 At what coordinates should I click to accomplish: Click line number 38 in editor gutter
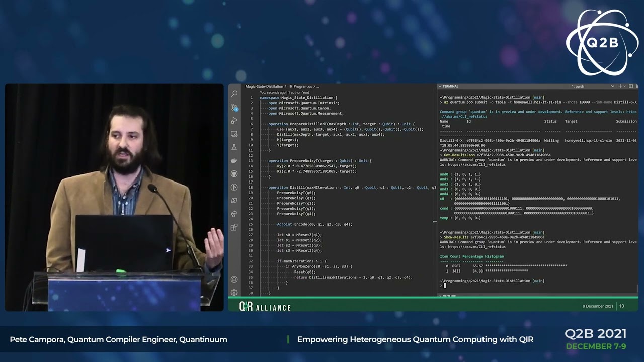[x=251, y=293]
